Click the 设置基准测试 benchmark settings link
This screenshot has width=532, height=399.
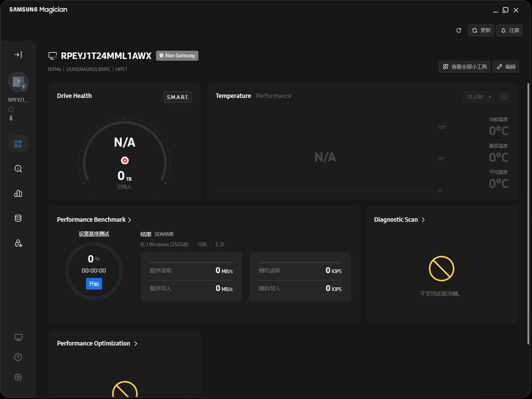(x=94, y=234)
